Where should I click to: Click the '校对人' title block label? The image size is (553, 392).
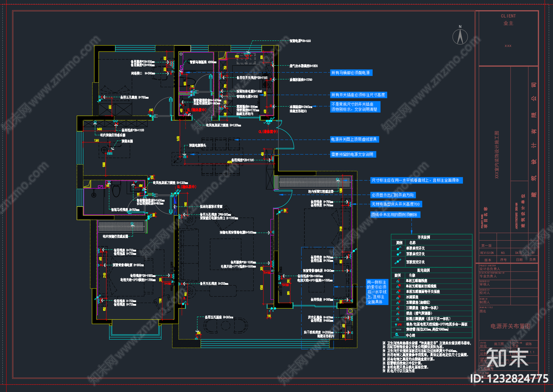485,293
